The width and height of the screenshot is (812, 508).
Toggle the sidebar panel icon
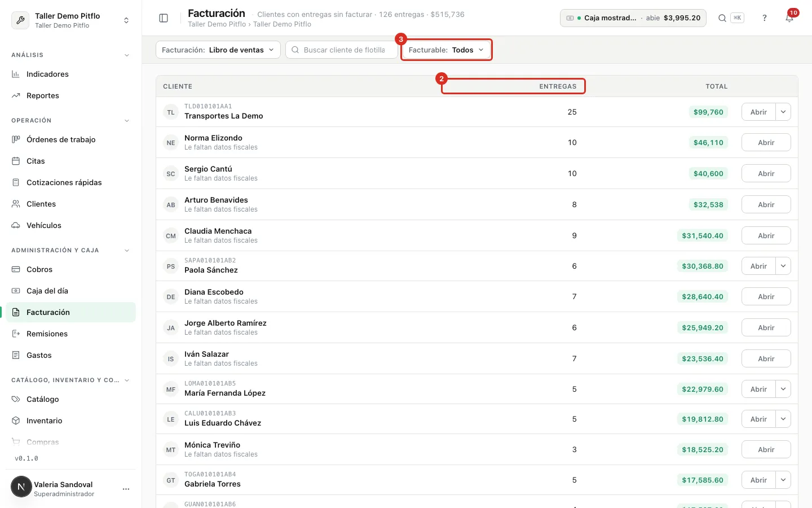click(x=164, y=18)
